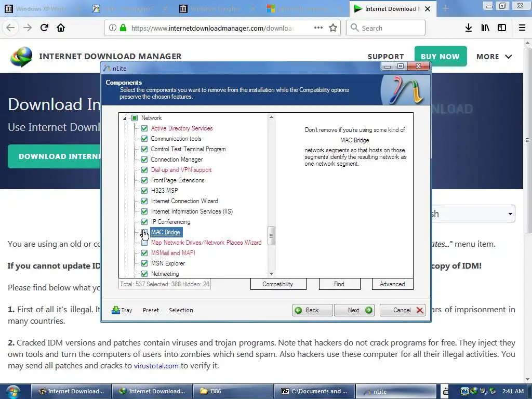
Task: Click the browser page scrollbar thumb
Action: coord(527,140)
